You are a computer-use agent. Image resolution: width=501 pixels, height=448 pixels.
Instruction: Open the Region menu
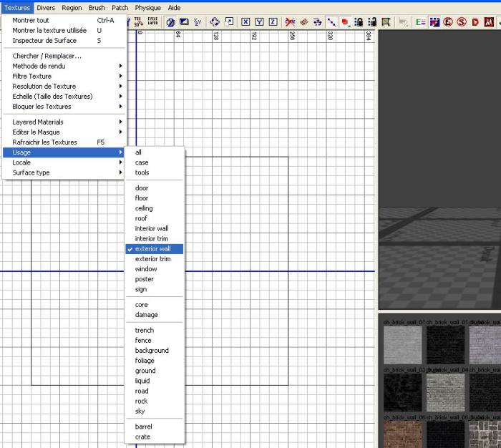pos(72,8)
